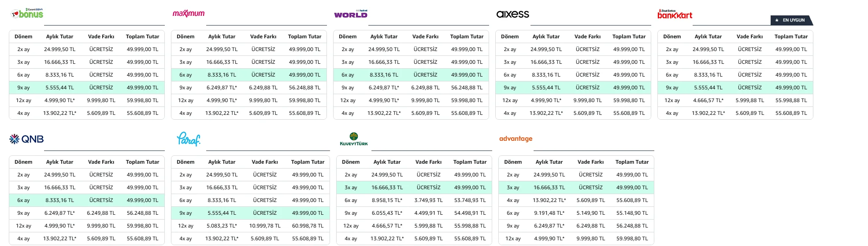The image size is (868, 246).
Task: Click the Dönem header in advantage table
Action: pyautogui.click(x=513, y=162)
